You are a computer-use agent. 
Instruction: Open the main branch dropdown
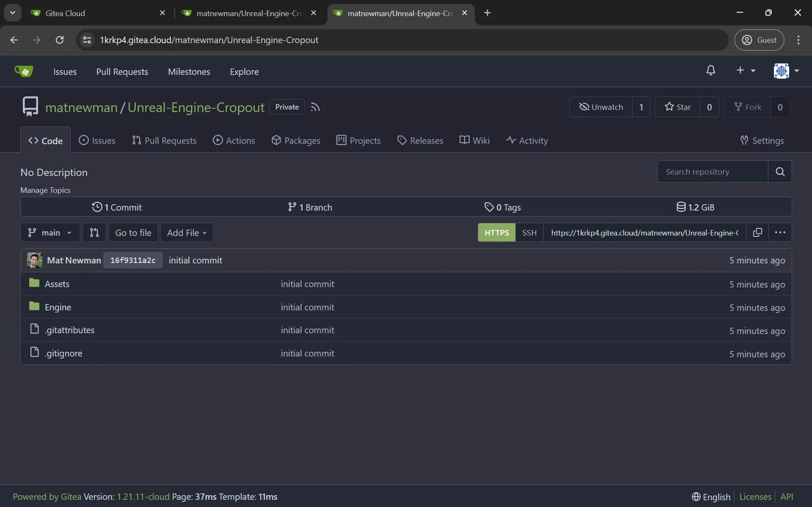50,232
